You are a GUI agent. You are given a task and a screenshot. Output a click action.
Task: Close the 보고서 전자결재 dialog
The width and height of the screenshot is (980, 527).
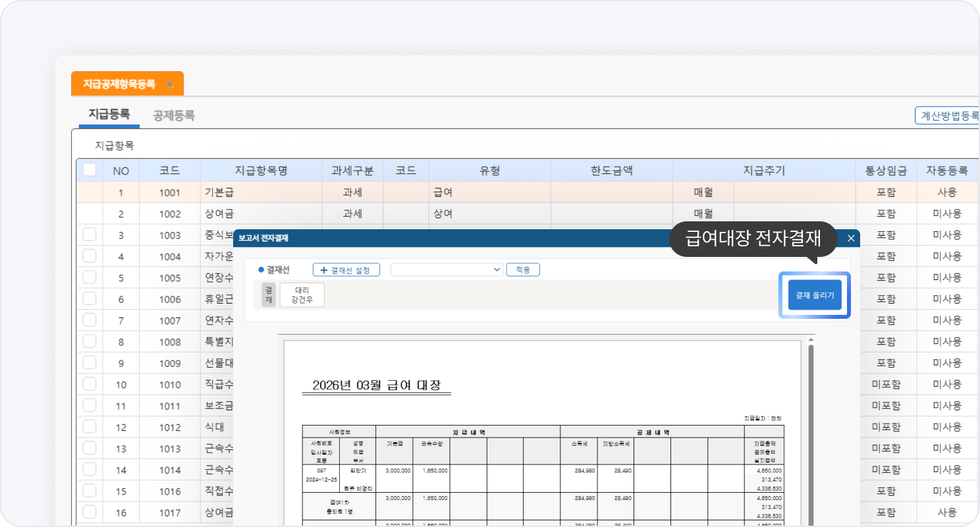tap(851, 238)
